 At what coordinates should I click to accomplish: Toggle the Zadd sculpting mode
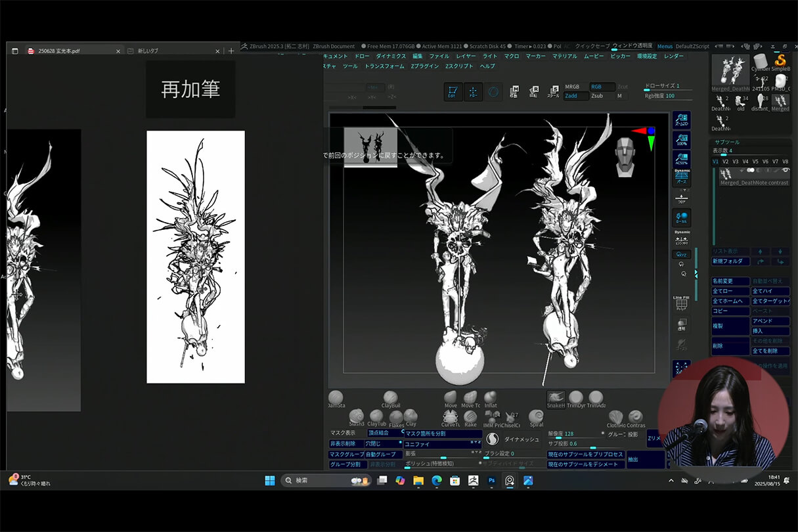click(x=572, y=95)
